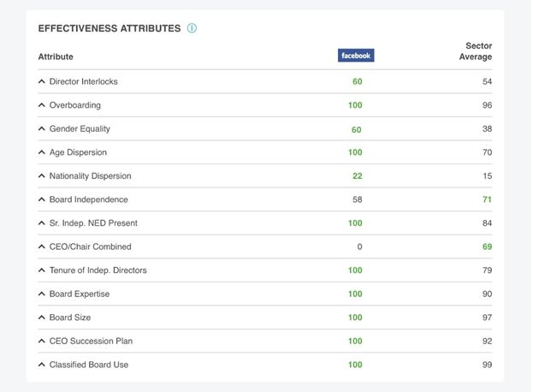533x392 pixels.
Task: Click the info icon beside Effectiveness Attributes
Action: (192, 28)
